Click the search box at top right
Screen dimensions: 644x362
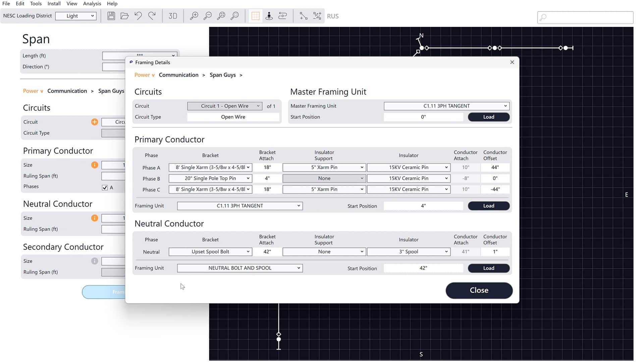pyautogui.click(x=585, y=17)
